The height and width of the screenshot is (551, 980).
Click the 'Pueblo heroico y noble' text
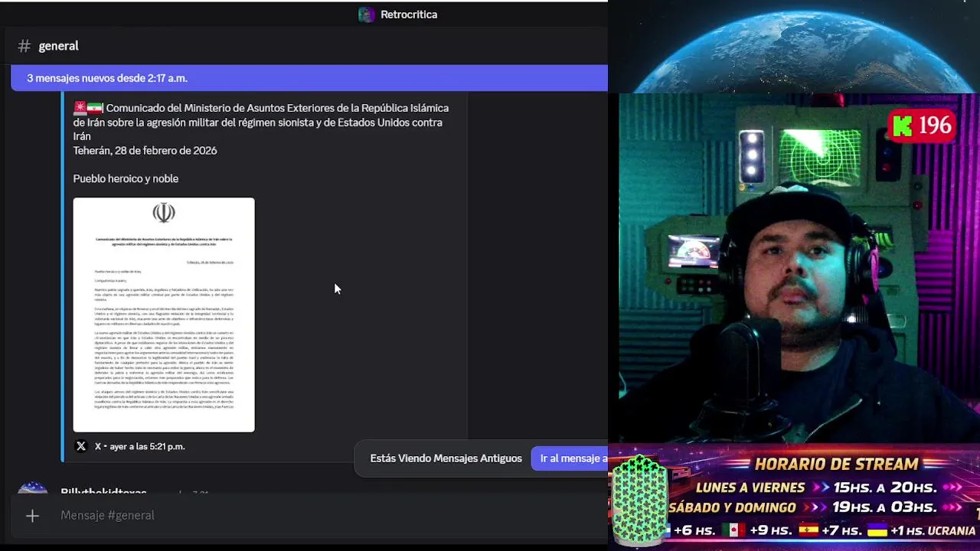point(126,178)
